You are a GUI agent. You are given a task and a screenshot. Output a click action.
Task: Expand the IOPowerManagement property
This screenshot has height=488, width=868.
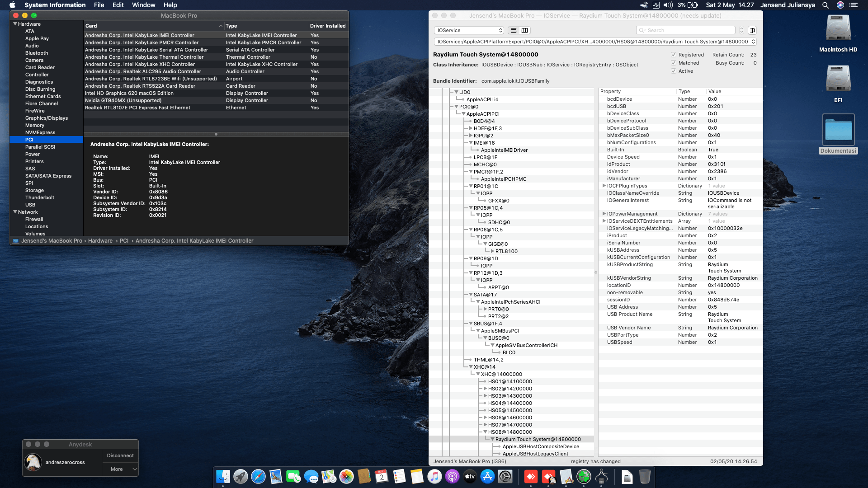click(x=604, y=214)
